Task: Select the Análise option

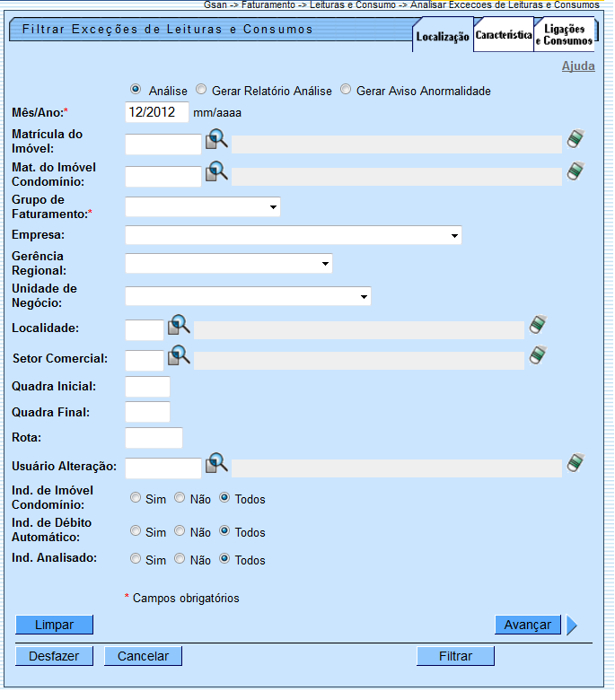Action: [x=136, y=89]
